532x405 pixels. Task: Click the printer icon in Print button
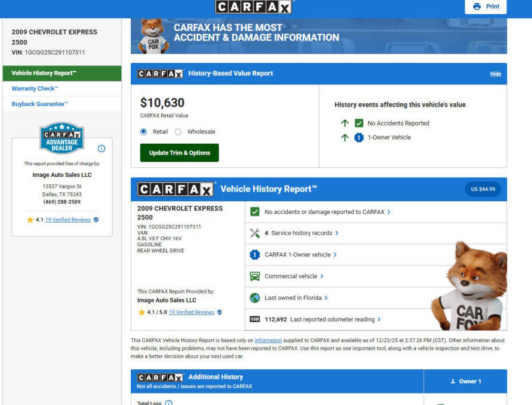coord(477,7)
